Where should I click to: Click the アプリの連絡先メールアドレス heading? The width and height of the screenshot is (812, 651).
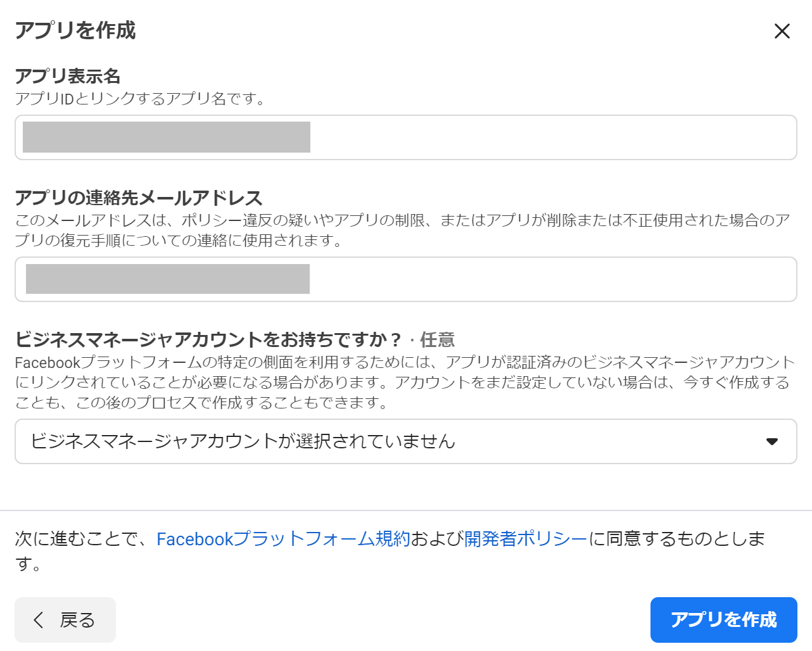[139, 198]
